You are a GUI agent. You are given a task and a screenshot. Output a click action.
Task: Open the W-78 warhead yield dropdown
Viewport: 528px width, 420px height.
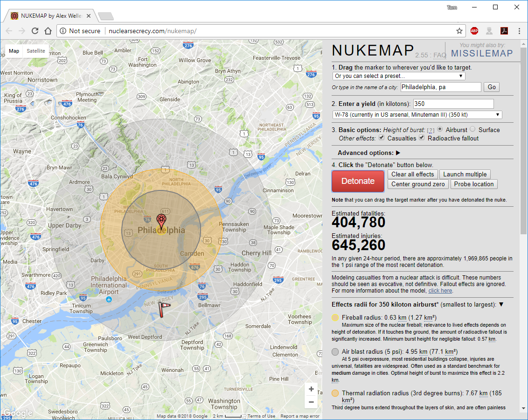[x=417, y=115]
